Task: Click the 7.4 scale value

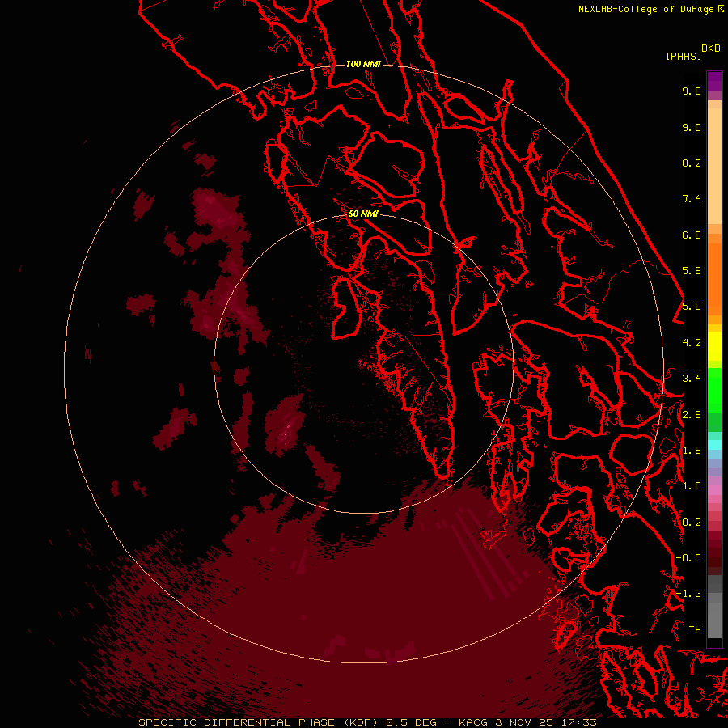Action: [x=692, y=199]
